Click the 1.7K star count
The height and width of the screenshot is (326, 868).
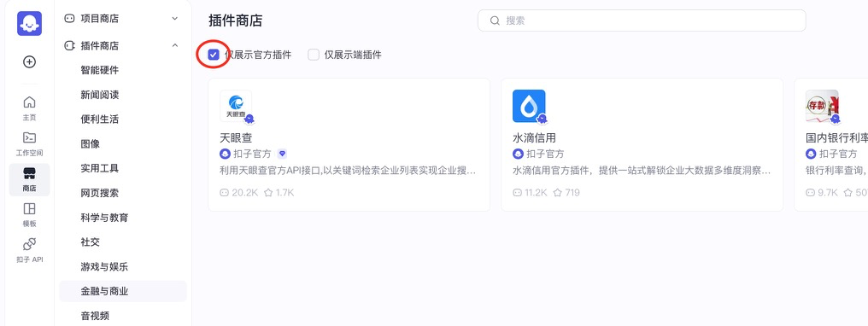tap(284, 193)
